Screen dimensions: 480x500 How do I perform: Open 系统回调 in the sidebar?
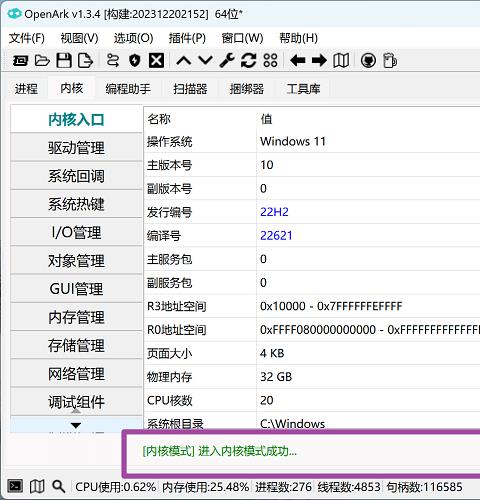(76, 176)
